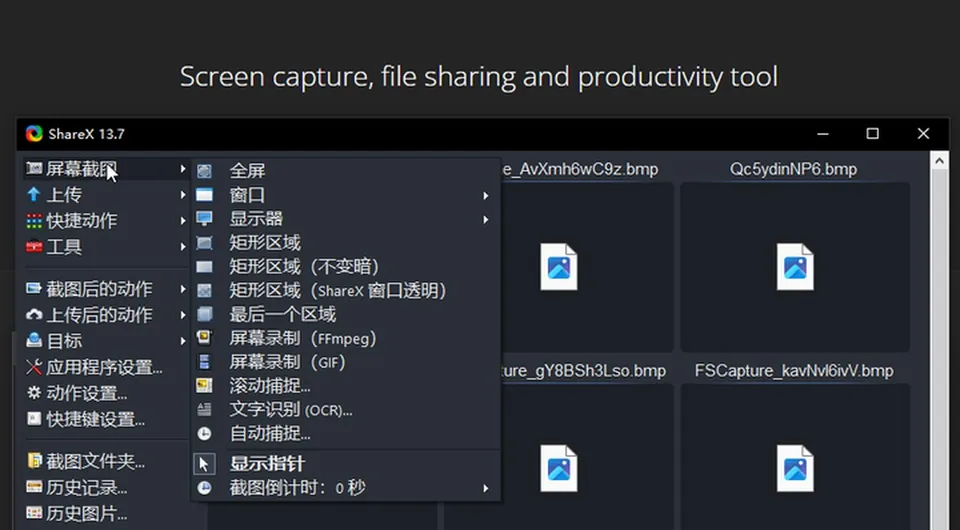Click the 矩形区域 rectangle region icon
The width and height of the screenshot is (960, 530).
pyautogui.click(x=204, y=243)
